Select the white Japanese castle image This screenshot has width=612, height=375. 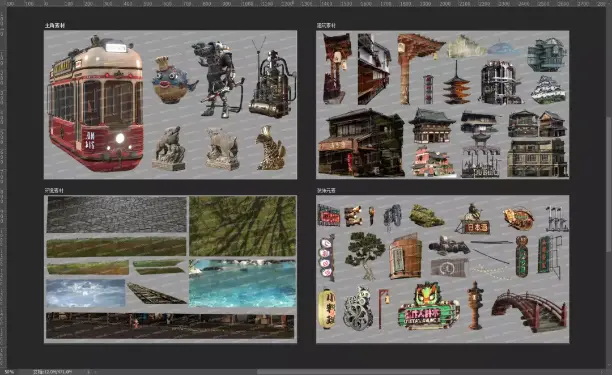coord(548,91)
